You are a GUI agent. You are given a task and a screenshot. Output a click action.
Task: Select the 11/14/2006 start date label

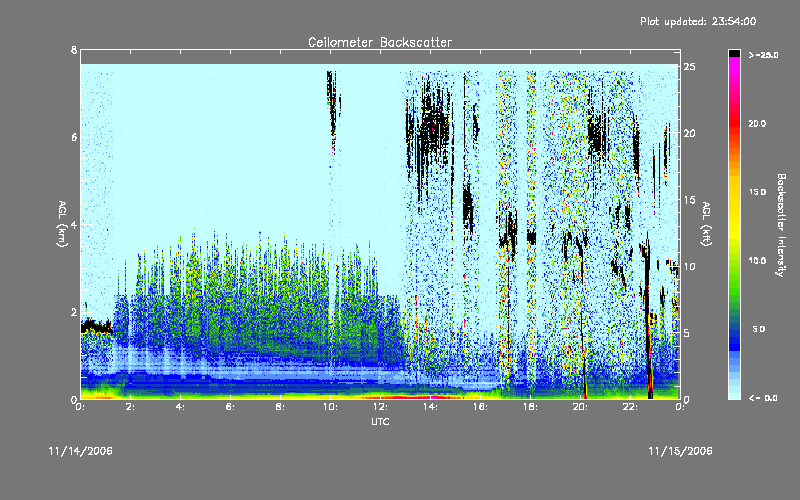81,451
